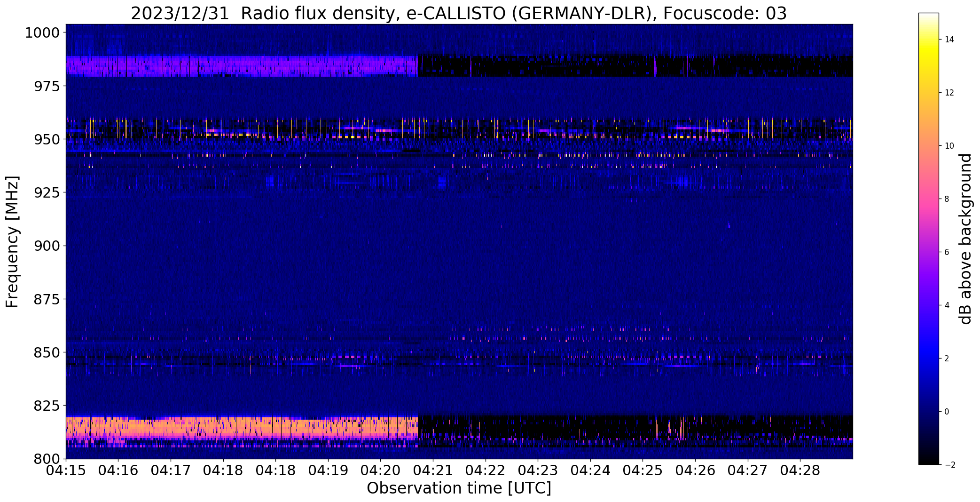The image size is (980, 502).
Task: Click the 04:25 time tick label
Action: pos(643,470)
